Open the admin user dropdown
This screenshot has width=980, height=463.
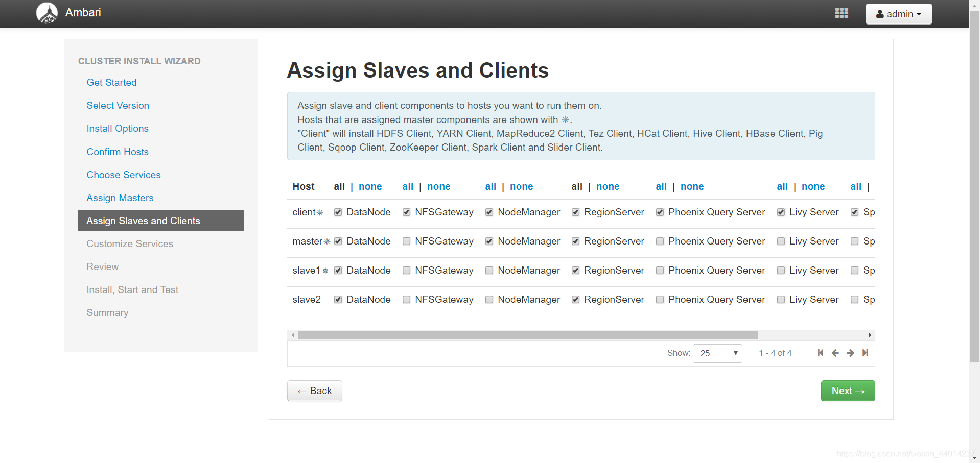(x=899, y=14)
